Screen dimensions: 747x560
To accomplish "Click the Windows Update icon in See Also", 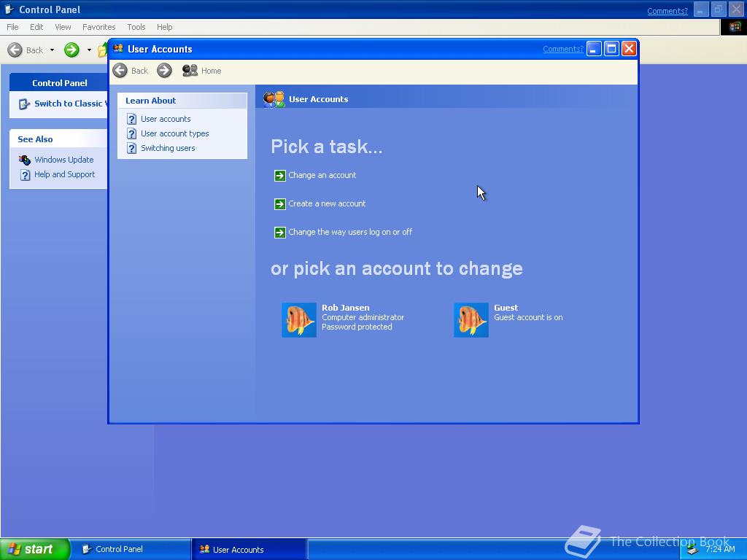I will pos(25,160).
